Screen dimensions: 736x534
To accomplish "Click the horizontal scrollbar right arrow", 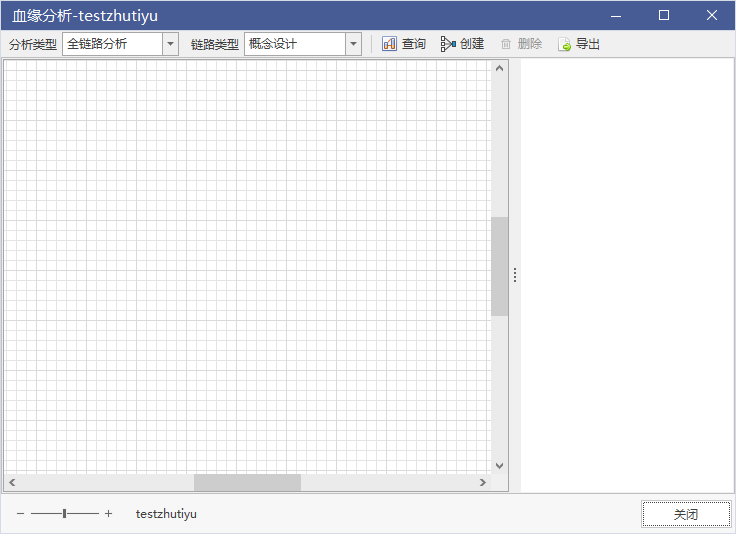I will click(483, 482).
